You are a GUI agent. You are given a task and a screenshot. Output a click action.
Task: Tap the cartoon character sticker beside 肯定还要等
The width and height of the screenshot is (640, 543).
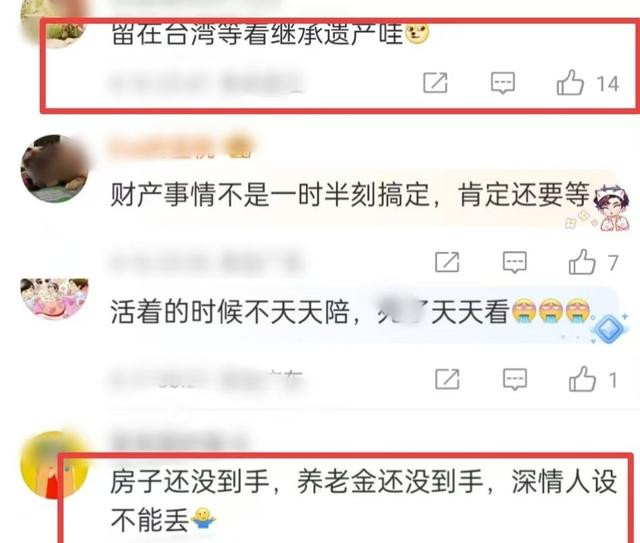(607, 207)
